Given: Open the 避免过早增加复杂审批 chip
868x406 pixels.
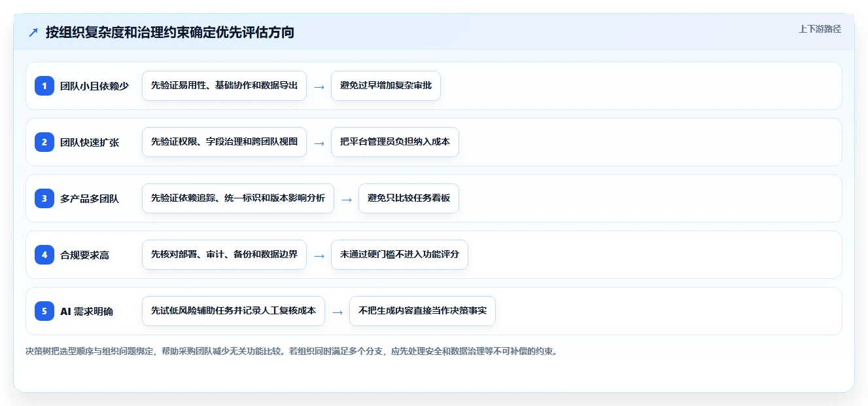Looking at the screenshot, I should point(386,86).
